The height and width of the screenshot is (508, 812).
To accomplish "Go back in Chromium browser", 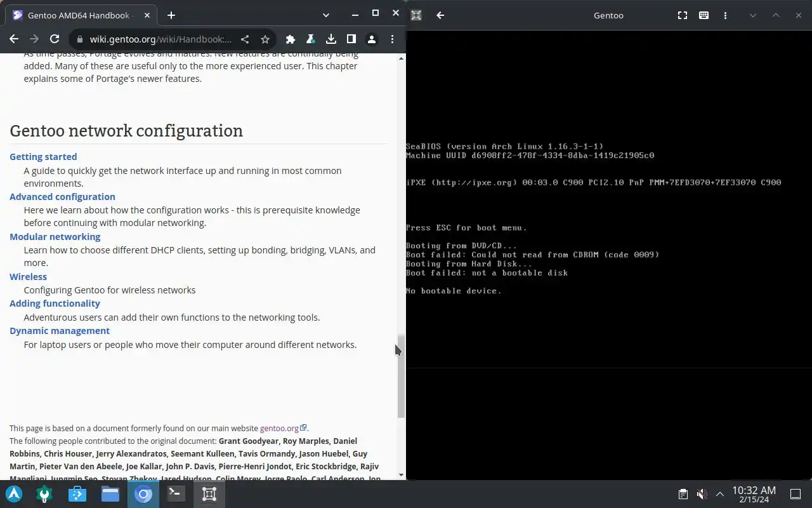I will point(14,39).
